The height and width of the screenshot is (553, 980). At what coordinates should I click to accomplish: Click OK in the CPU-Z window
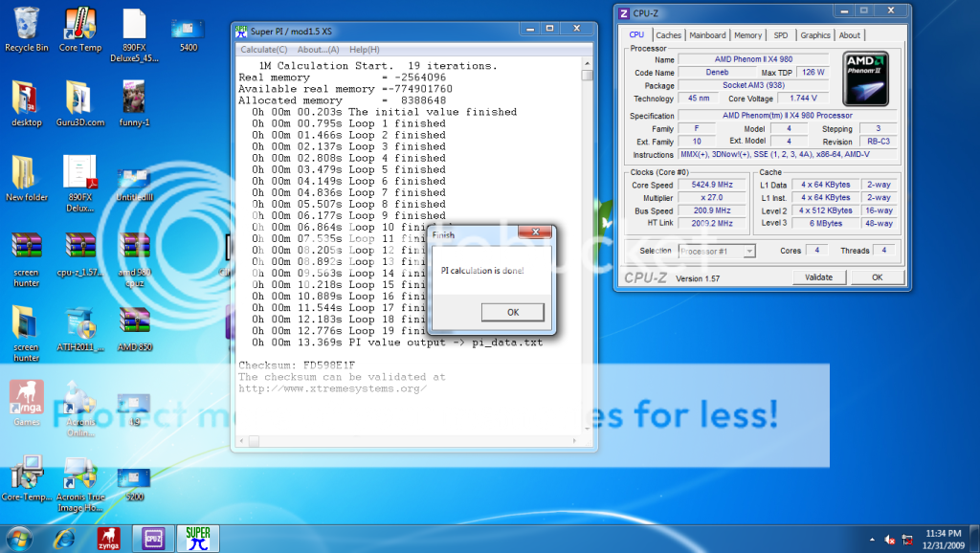(x=877, y=277)
